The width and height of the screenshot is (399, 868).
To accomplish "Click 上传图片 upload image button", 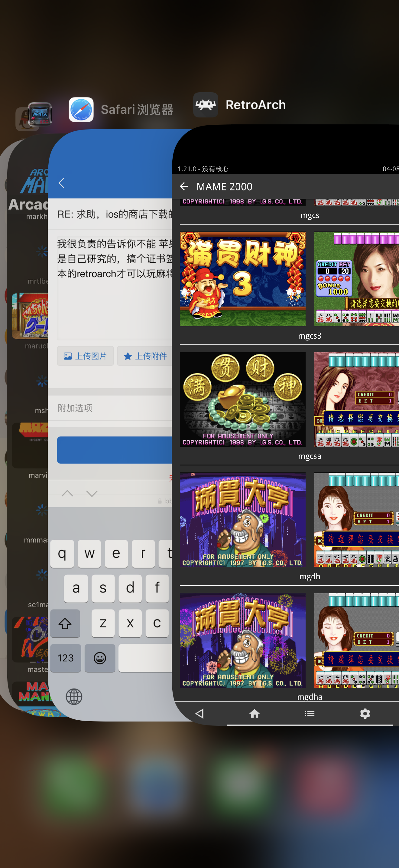I will [x=86, y=356].
